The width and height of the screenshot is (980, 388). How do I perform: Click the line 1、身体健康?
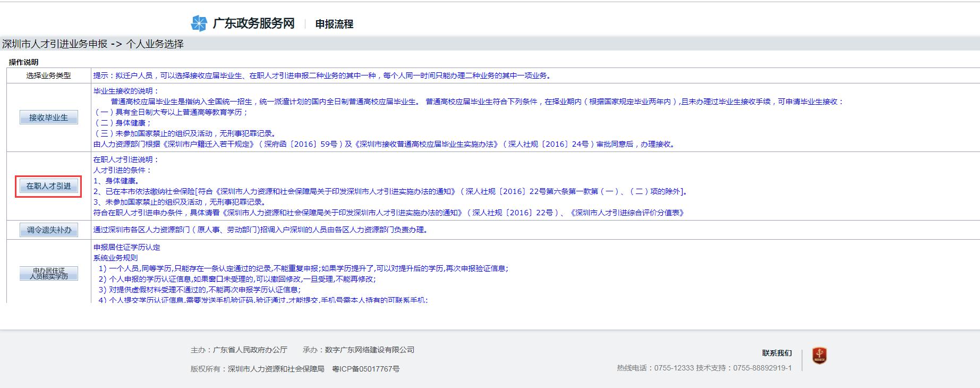coord(117,181)
